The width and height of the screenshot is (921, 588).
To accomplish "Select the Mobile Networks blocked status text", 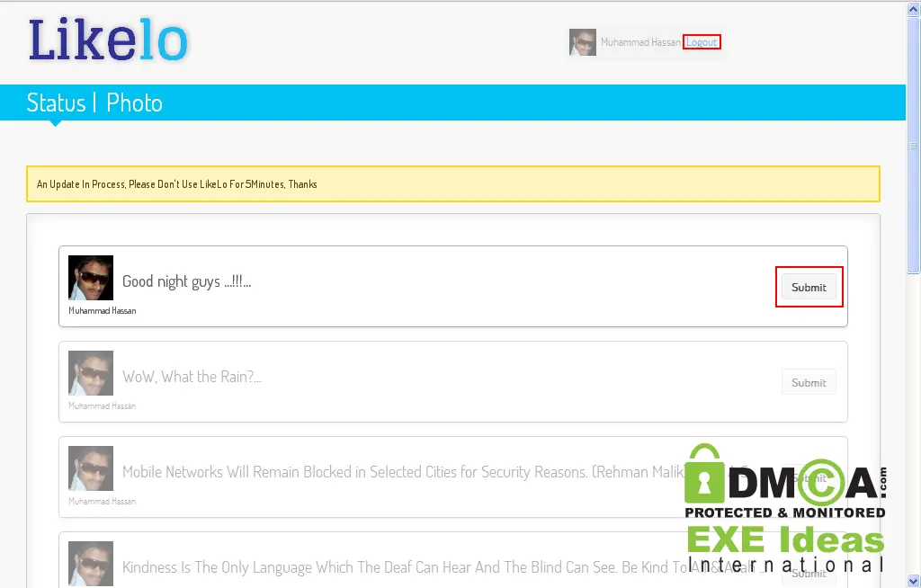I will point(404,472).
